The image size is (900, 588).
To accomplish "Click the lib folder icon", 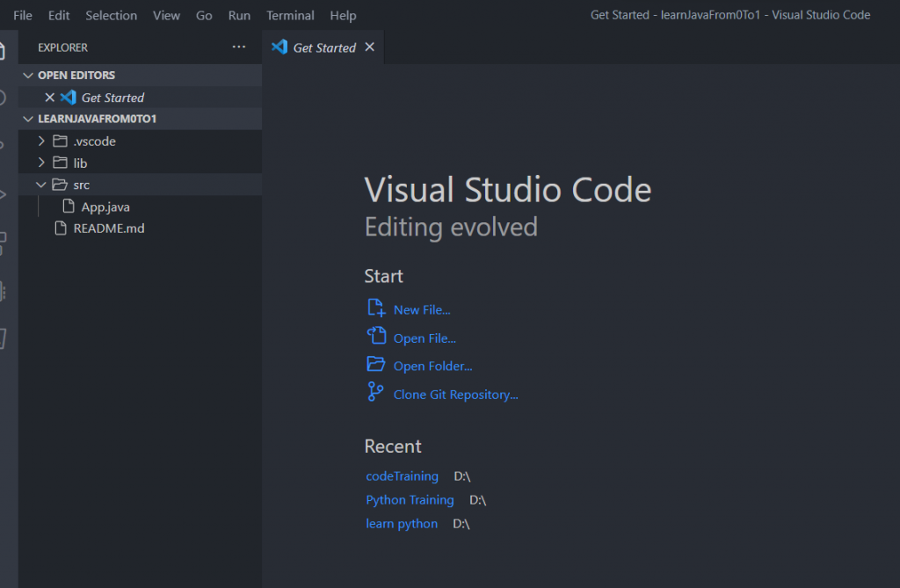I will pyautogui.click(x=61, y=163).
